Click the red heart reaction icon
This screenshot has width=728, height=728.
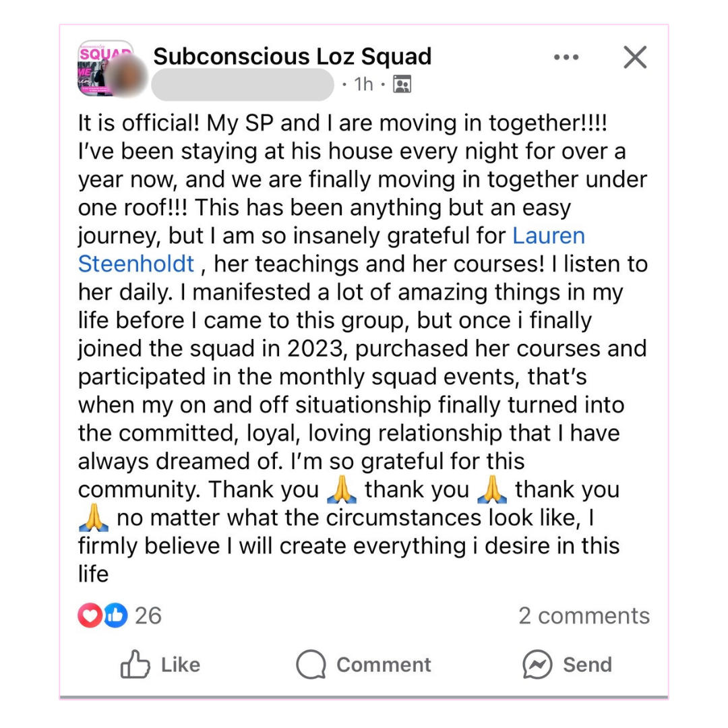click(x=89, y=615)
